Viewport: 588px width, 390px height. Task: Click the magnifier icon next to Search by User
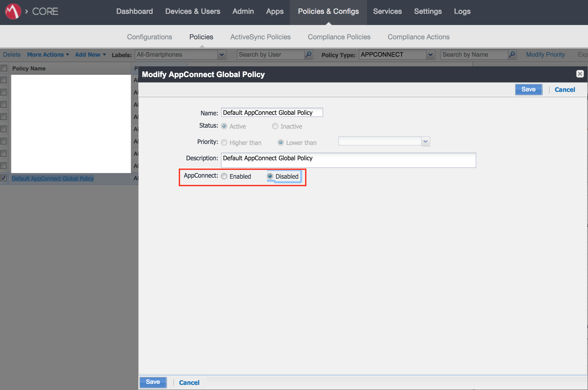click(x=308, y=54)
